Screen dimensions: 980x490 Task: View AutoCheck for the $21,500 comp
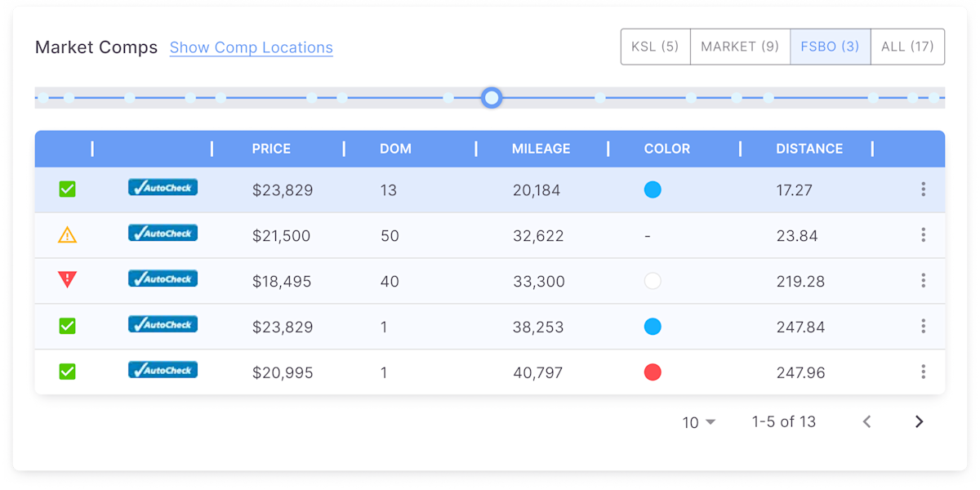coord(163,233)
